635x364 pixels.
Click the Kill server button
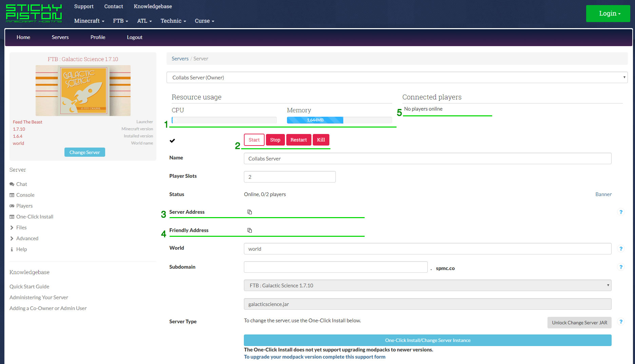(x=321, y=140)
